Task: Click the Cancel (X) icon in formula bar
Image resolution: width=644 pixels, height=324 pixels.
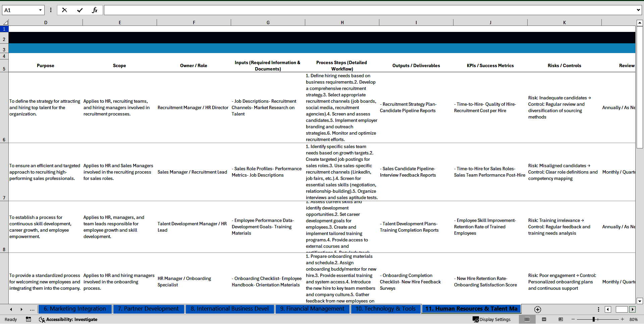Action: click(64, 10)
